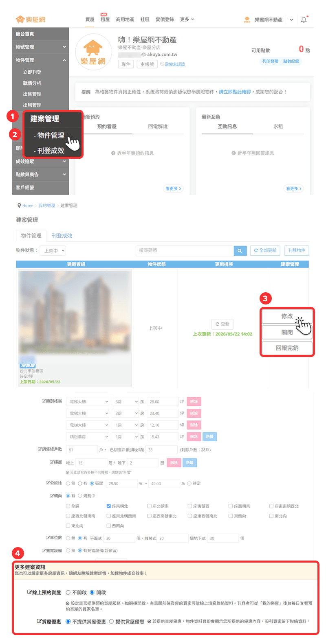The width and height of the screenshot is (326, 644).
Task: Click the 銷售總戶數 field showing 61
Action: (82, 450)
